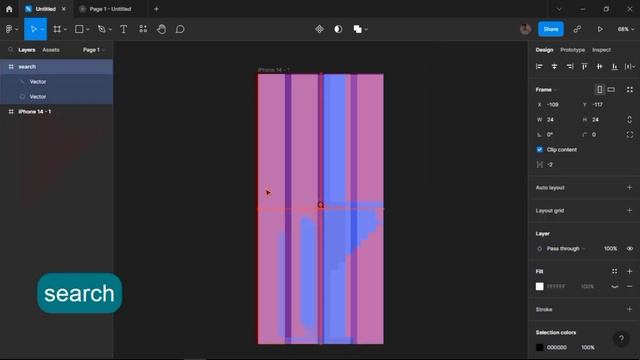Toggle independent corners icon
Screen dimensions: 640x360
click(630, 135)
